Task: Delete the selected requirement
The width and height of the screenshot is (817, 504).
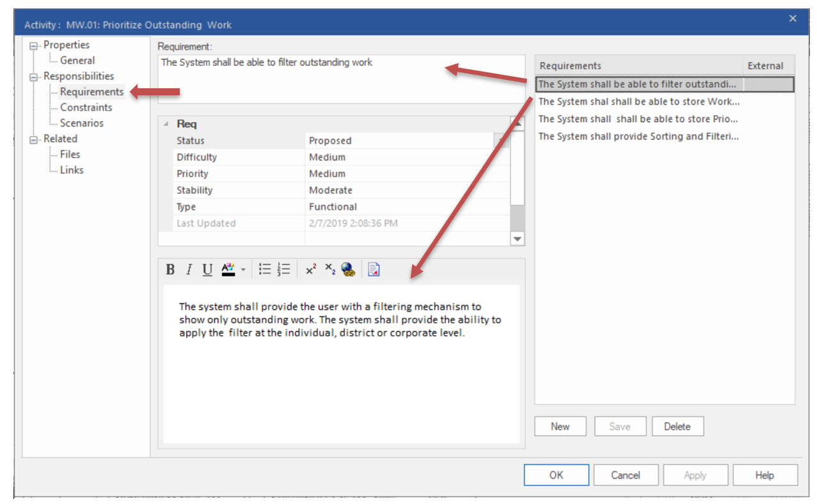Action: click(678, 426)
